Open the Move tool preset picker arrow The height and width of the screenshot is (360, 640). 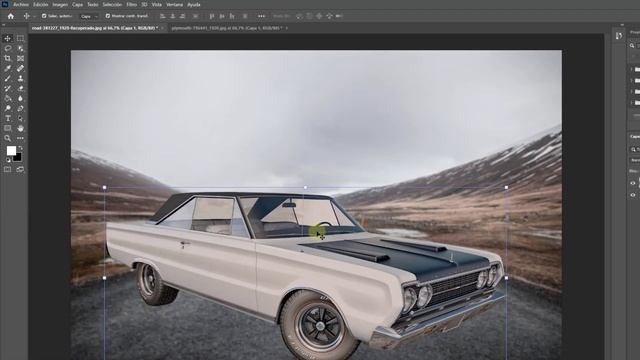click(34, 16)
